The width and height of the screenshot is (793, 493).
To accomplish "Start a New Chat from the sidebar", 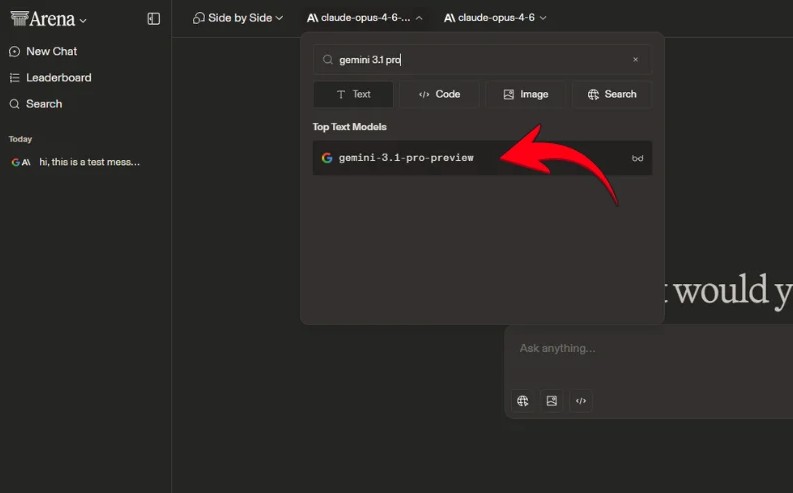I will [51, 51].
